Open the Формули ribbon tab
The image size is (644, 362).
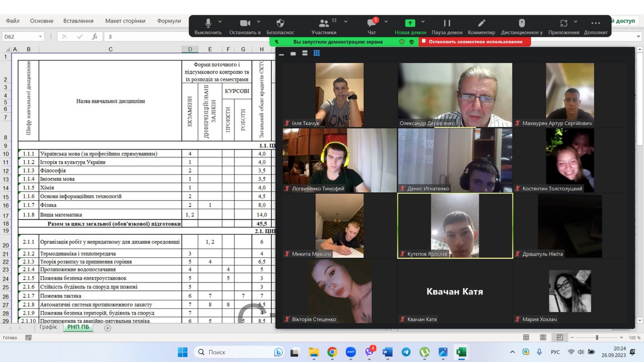(x=169, y=21)
